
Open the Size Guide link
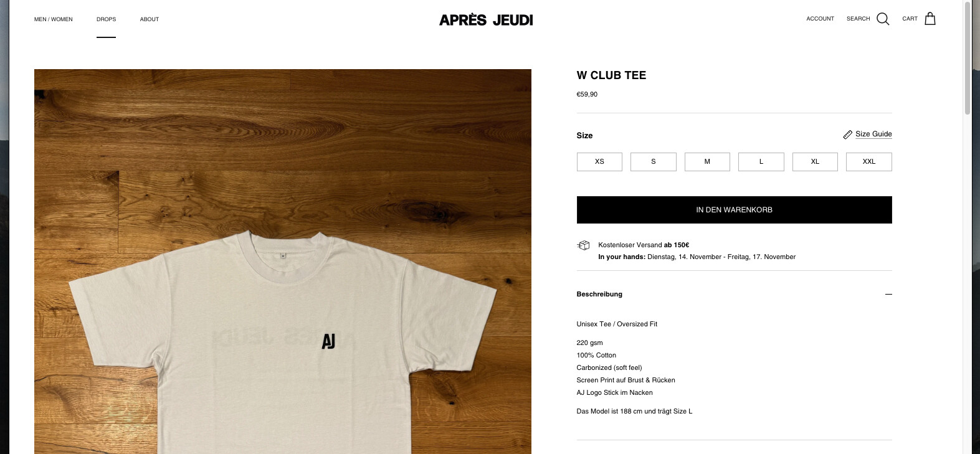click(x=873, y=134)
